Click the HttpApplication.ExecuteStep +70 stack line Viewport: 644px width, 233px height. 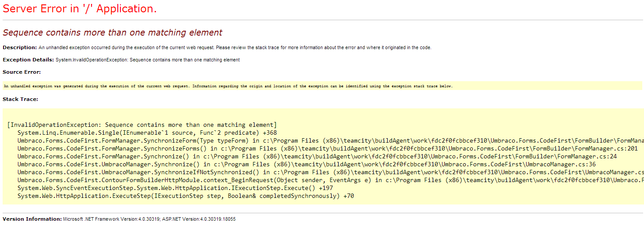(x=185, y=196)
